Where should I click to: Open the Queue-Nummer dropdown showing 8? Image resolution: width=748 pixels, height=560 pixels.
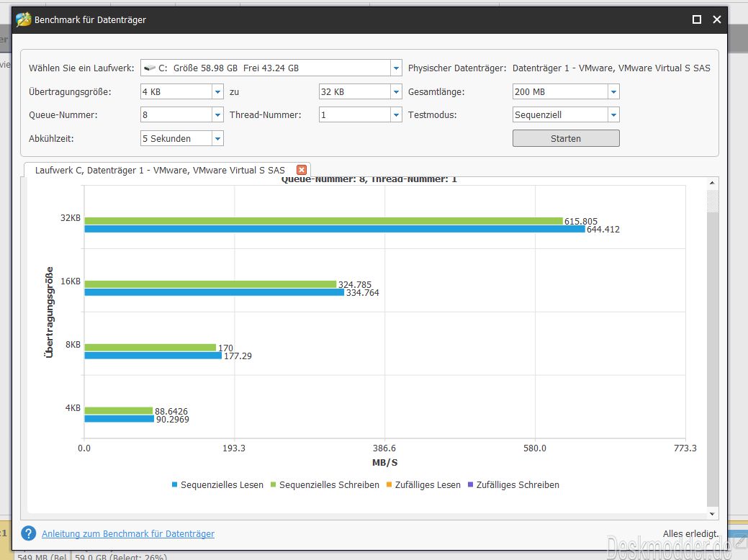217,114
